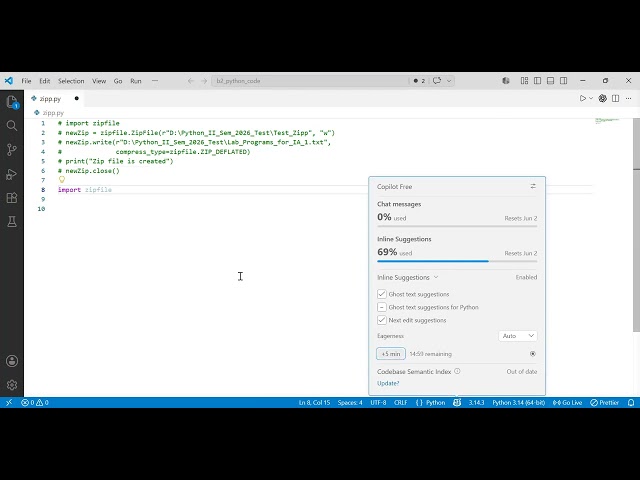The image size is (640, 480).
Task: Open the Go menu
Action: [118, 81]
